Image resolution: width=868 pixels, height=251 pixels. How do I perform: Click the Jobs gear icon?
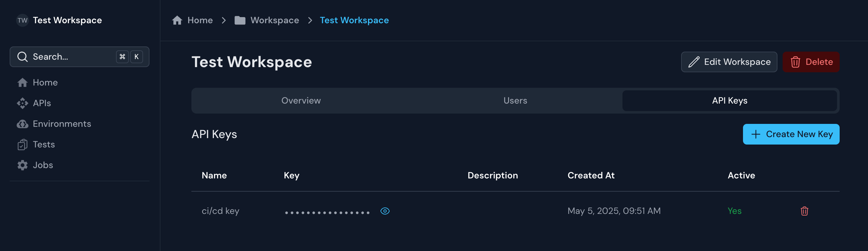(23, 165)
